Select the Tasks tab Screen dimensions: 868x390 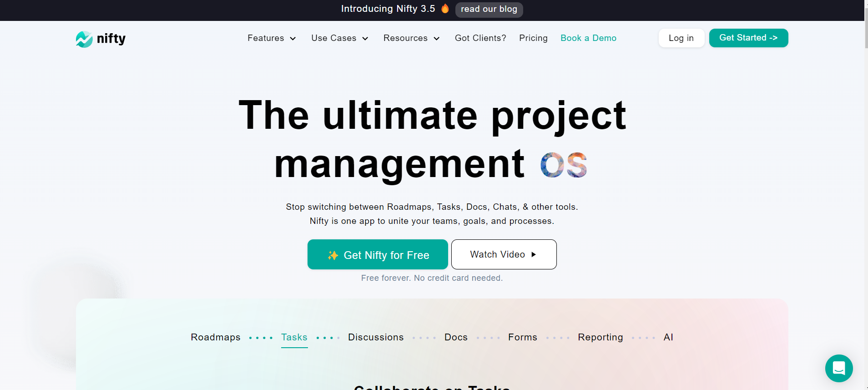[x=294, y=337]
